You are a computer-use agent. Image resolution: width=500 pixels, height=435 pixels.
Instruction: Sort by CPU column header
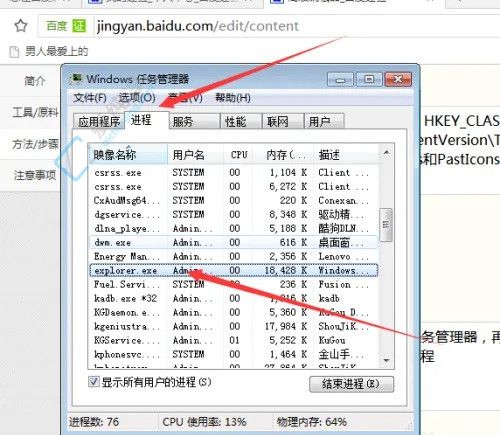(x=238, y=155)
